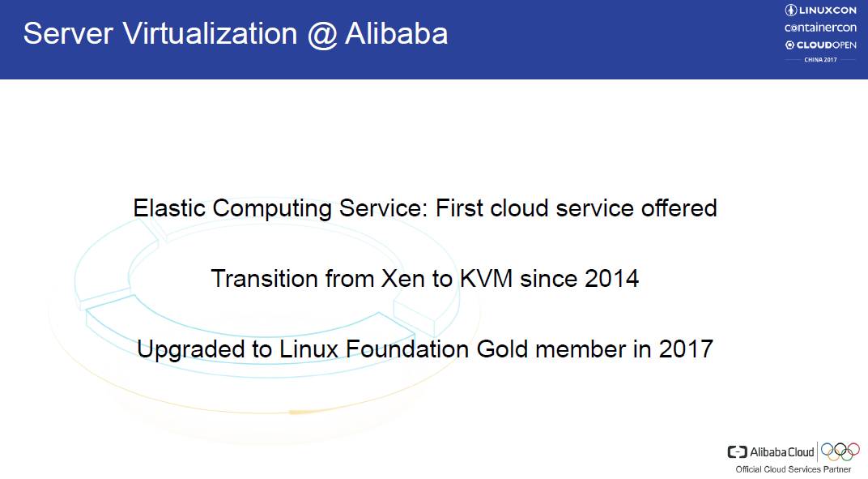Click the 'Transition from Xen to KVM' line

425,279
